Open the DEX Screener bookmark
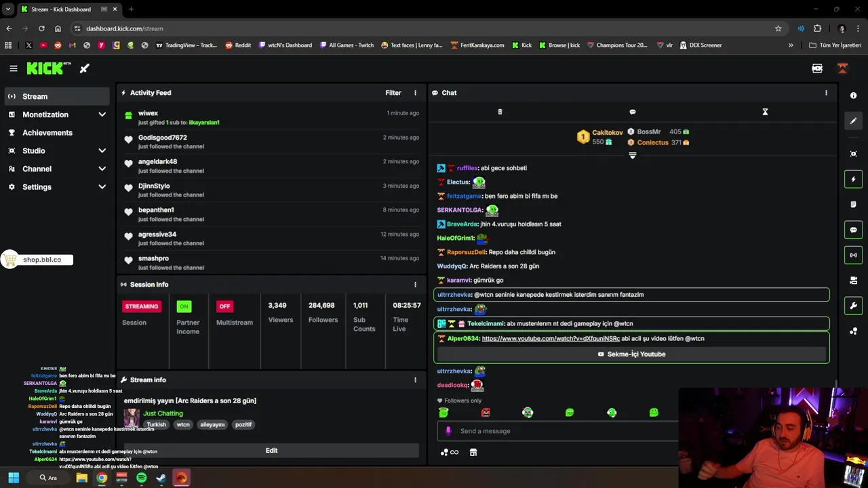 [700, 45]
